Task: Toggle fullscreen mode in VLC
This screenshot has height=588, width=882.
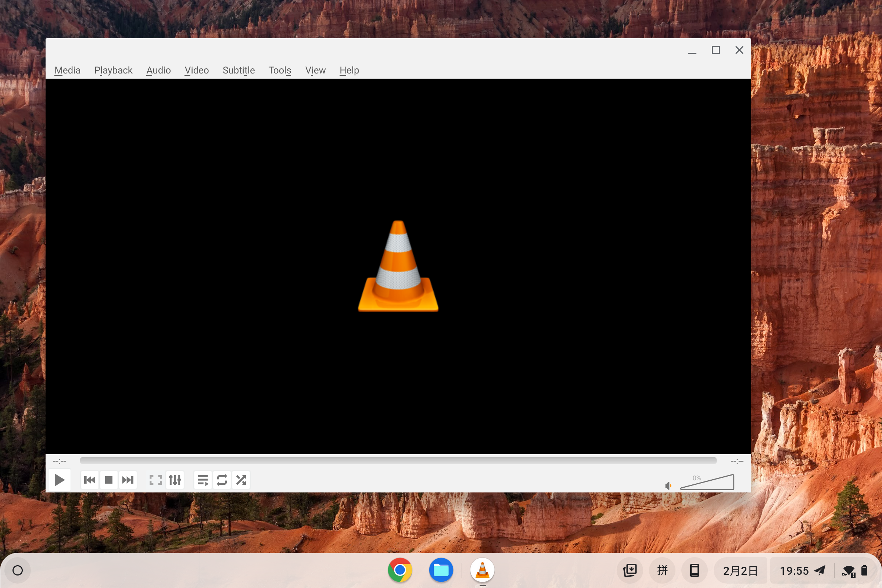Action: tap(155, 480)
